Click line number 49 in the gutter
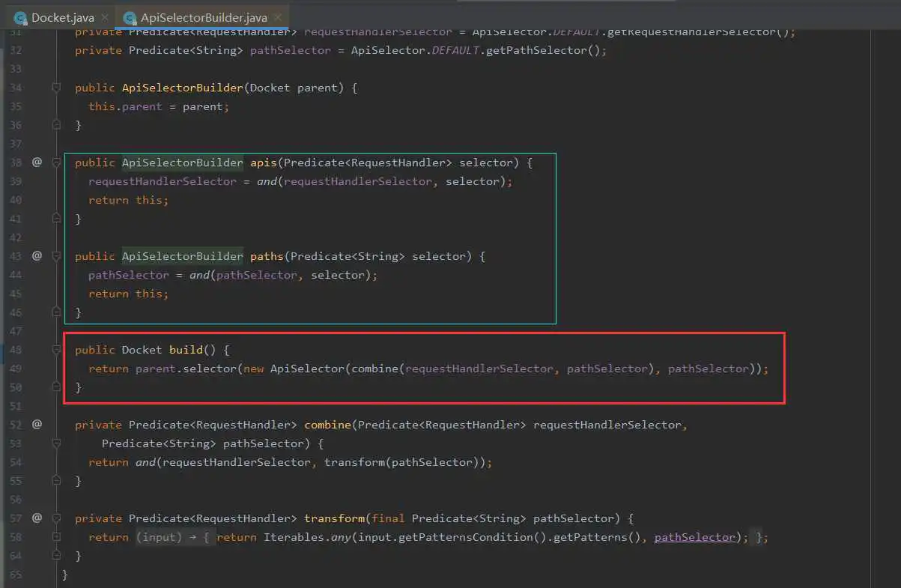The image size is (901, 588). pyautogui.click(x=16, y=369)
